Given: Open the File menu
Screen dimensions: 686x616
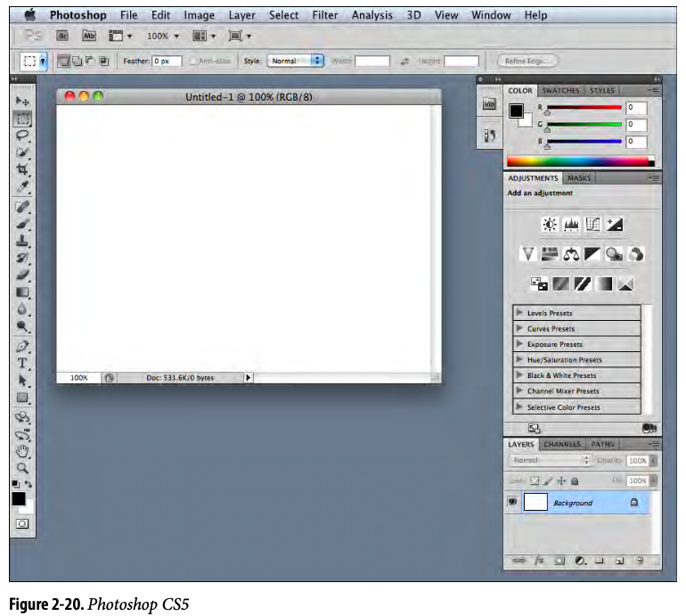Looking at the screenshot, I should 128,15.
